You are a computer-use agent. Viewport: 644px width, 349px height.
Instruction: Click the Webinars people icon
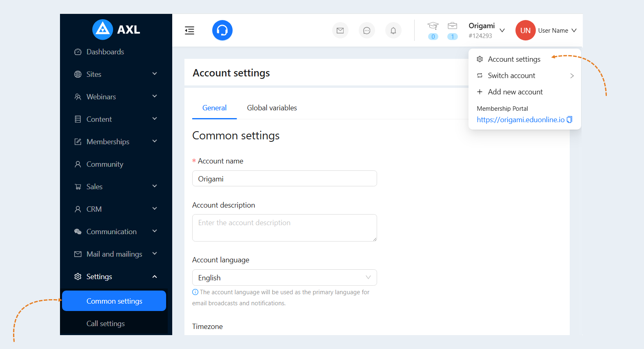click(78, 97)
